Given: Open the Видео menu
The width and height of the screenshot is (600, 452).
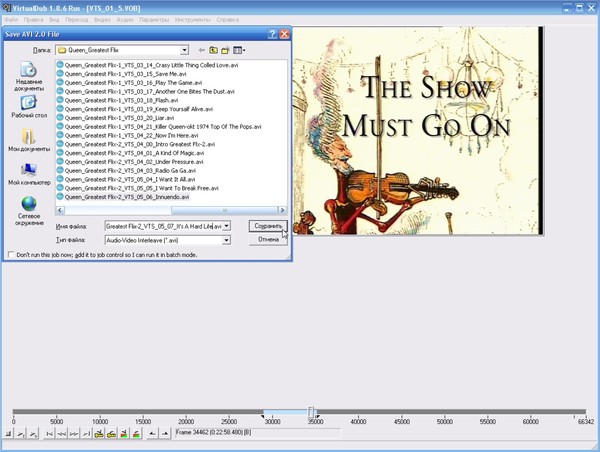Looking at the screenshot, I should point(102,20).
